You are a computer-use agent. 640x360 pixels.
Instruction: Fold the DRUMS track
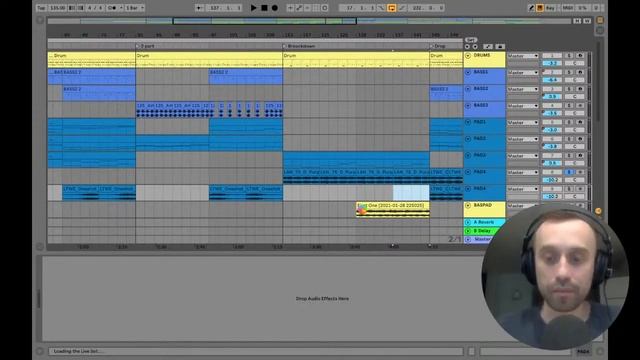tap(468, 56)
